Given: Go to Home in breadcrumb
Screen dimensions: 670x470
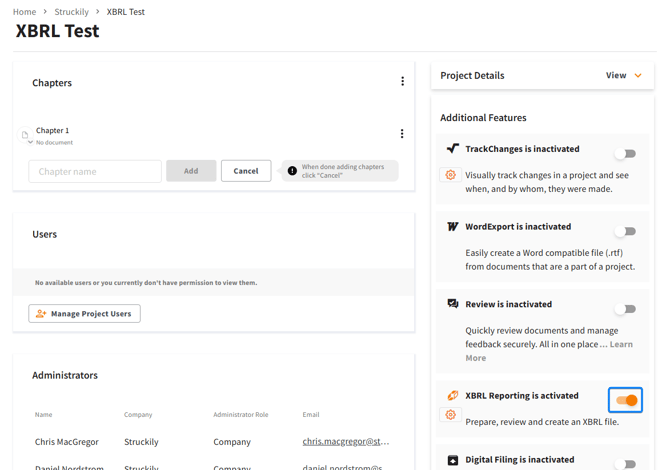Looking at the screenshot, I should [x=24, y=12].
